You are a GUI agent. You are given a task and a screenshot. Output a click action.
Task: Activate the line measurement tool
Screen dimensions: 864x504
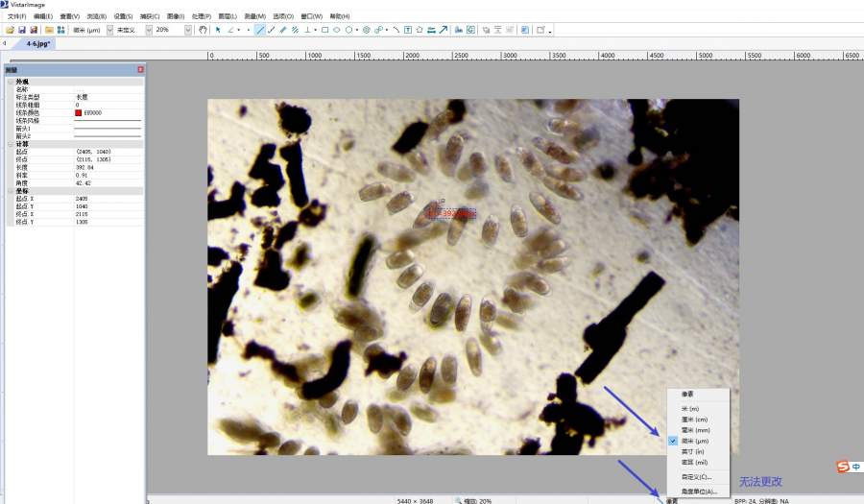coord(260,30)
